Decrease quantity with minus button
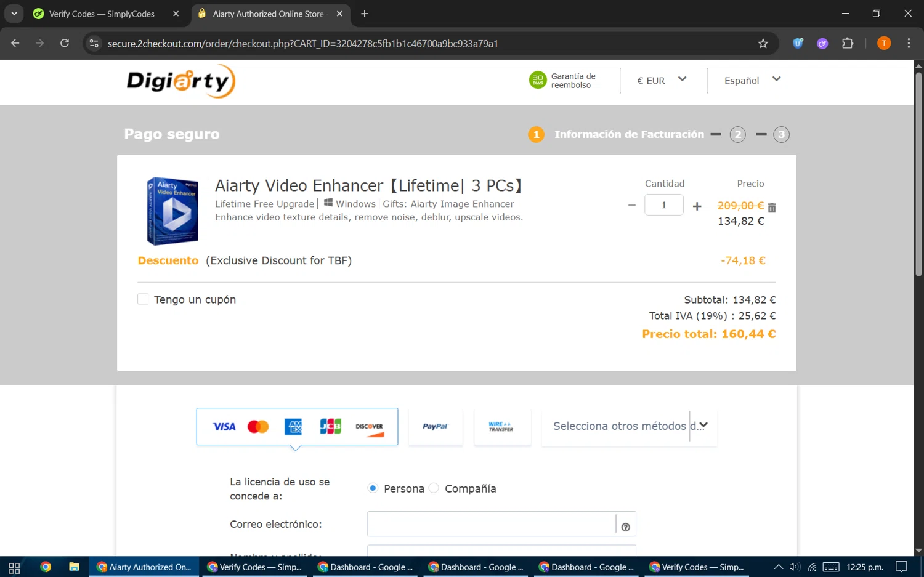The image size is (924, 577). [x=631, y=206]
